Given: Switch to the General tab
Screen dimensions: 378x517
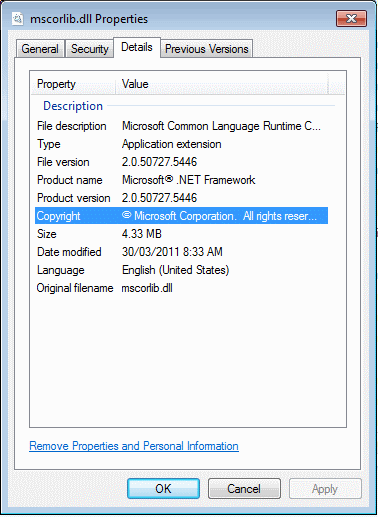Looking at the screenshot, I should coord(40,49).
